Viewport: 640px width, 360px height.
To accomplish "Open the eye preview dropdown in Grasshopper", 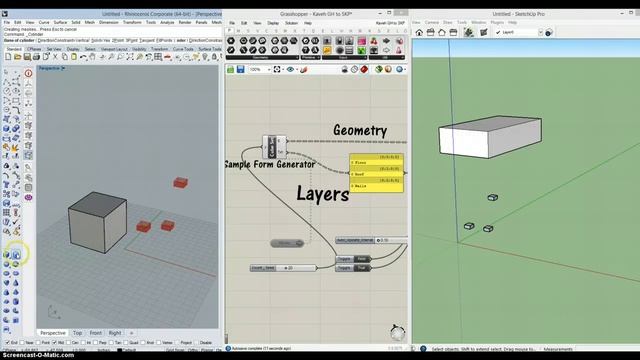I will pos(296,69).
